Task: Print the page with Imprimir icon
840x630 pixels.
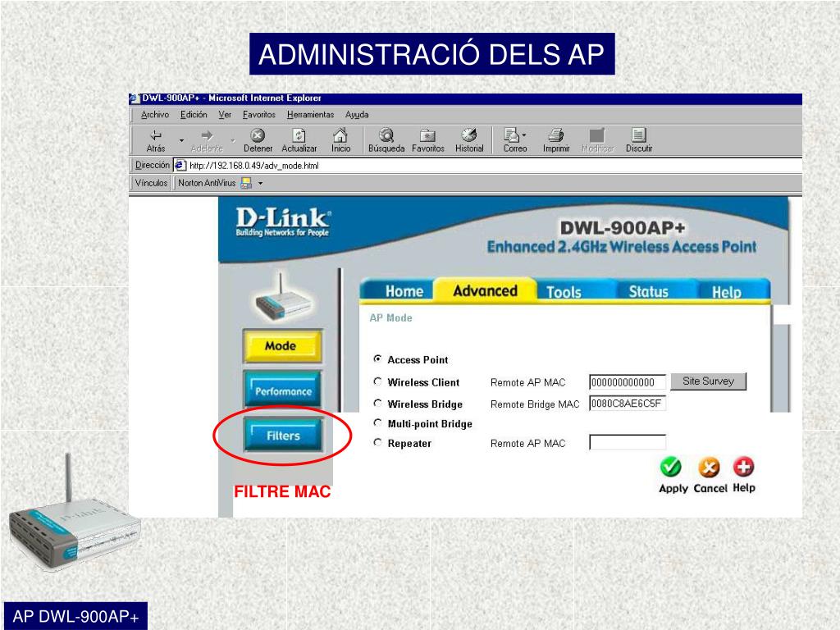Action: coord(556,135)
